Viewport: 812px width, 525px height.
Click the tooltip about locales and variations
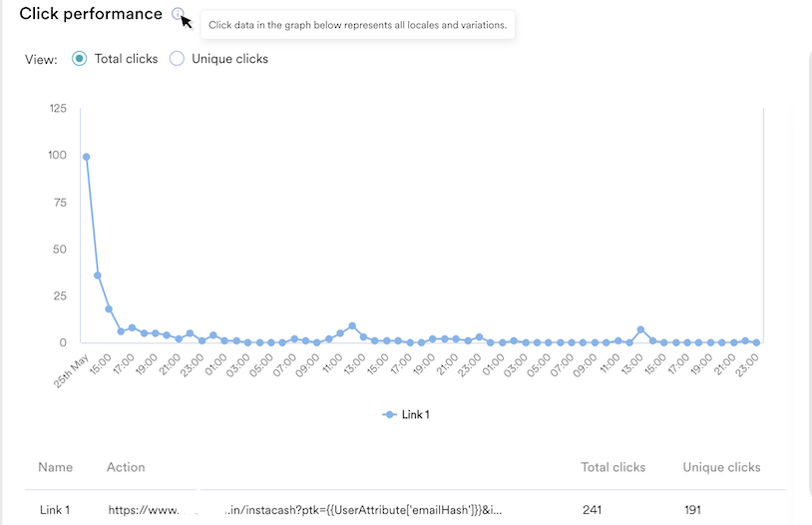(357, 24)
